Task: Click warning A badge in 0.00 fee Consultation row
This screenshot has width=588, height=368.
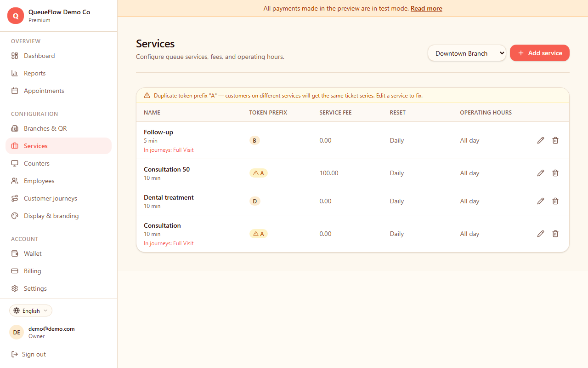Action: [x=259, y=234]
